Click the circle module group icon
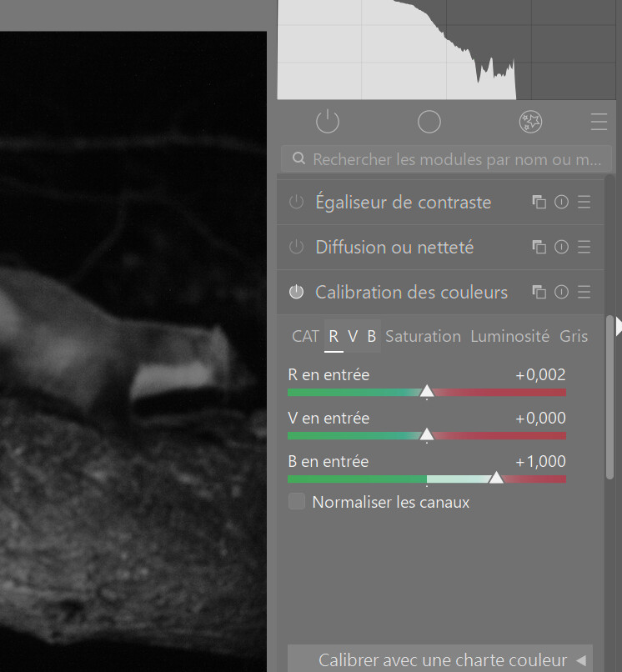622x672 pixels. tap(429, 122)
